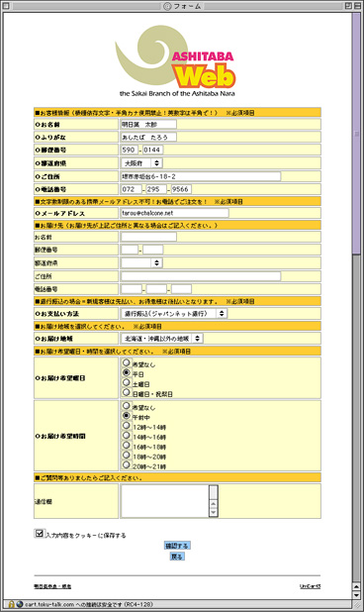Image resolution: width=364 pixels, height=612 pixels.
Task: Select 希望なし under お届け希望曜日
Action: [x=126, y=363]
